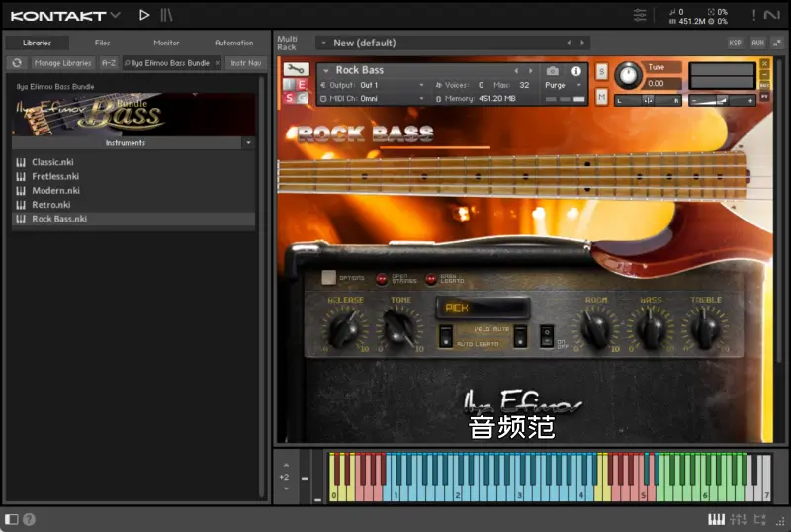Viewport: 791px width, 532px height.
Task: Go to next instrument in Rock Bass header
Action: 530,71
